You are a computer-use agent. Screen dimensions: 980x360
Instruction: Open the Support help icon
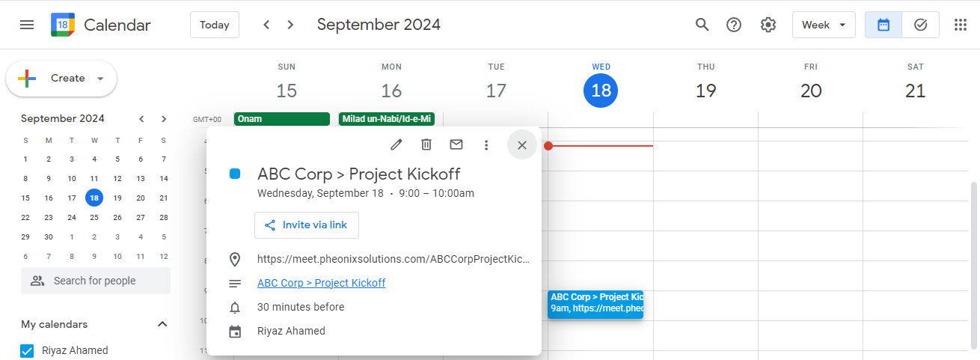734,25
